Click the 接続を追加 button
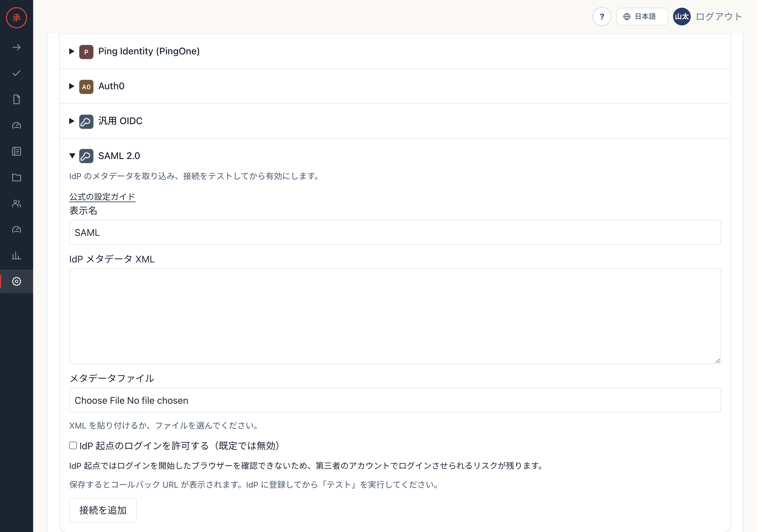The width and height of the screenshot is (757, 532). click(x=103, y=510)
